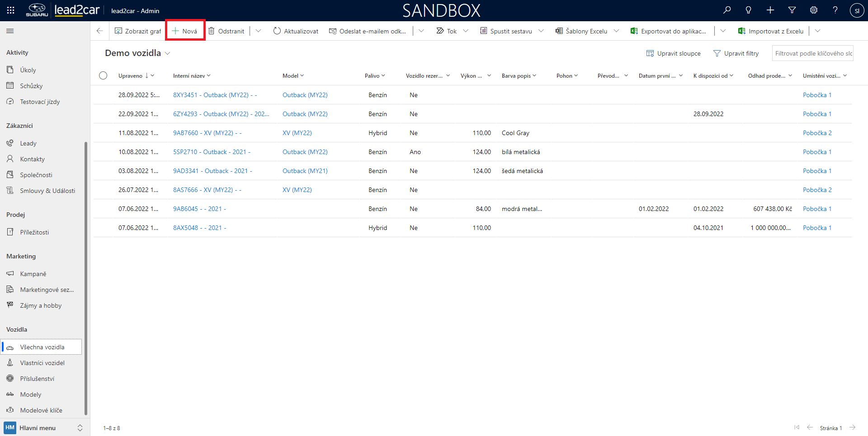
Task: Open the advanced find funnel icon
Action: (792, 10)
